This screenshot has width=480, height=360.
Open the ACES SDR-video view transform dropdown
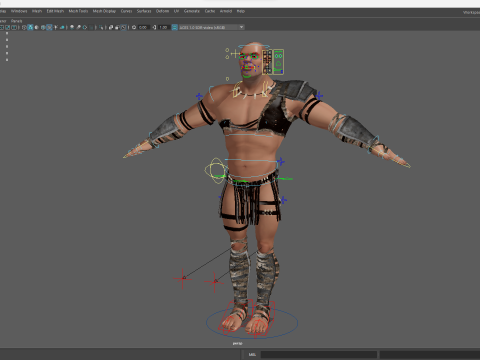coord(212,27)
